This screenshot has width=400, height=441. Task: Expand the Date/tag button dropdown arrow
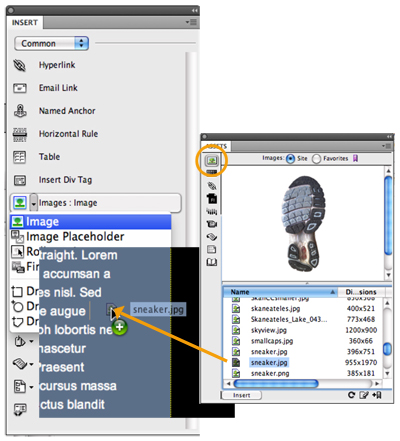point(31,364)
